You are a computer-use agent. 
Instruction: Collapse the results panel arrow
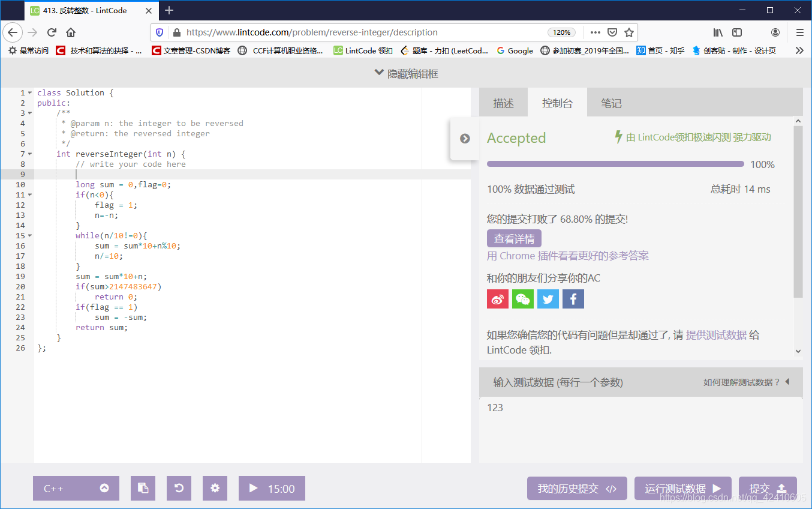click(x=465, y=138)
